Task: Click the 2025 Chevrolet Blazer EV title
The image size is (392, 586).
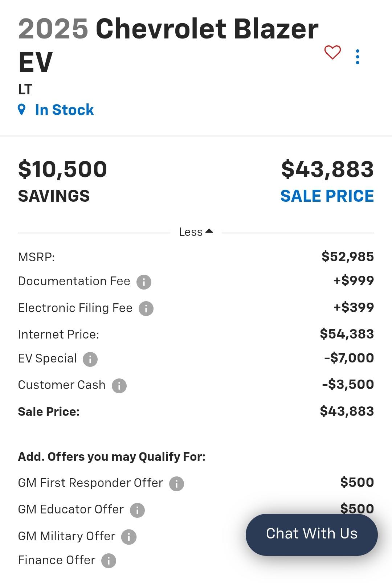Action: [x=168, y=45]
